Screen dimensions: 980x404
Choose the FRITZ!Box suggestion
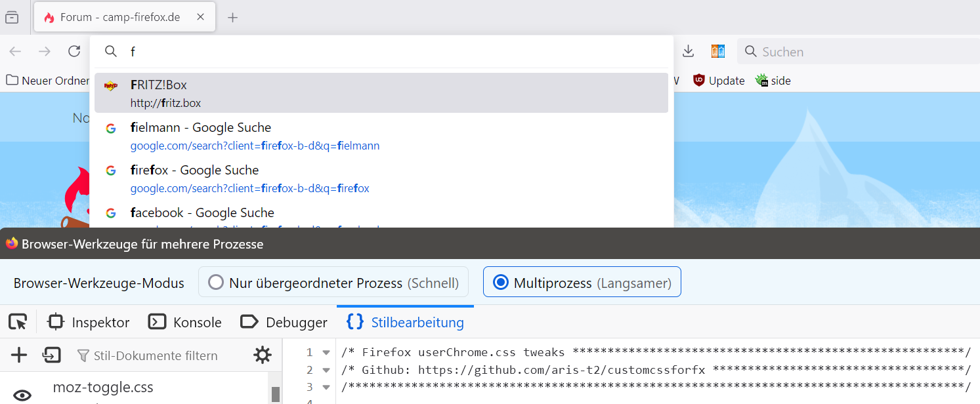tap(381, 93)
